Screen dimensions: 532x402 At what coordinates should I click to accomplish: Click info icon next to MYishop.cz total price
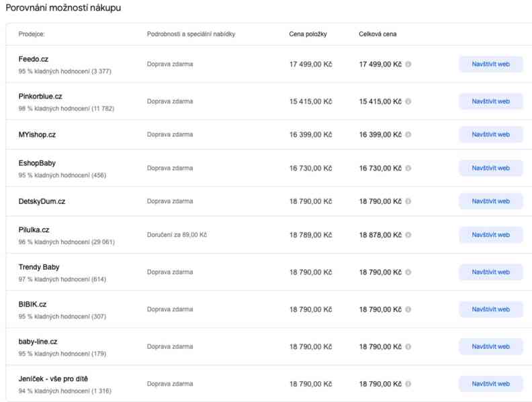point(408,135)
